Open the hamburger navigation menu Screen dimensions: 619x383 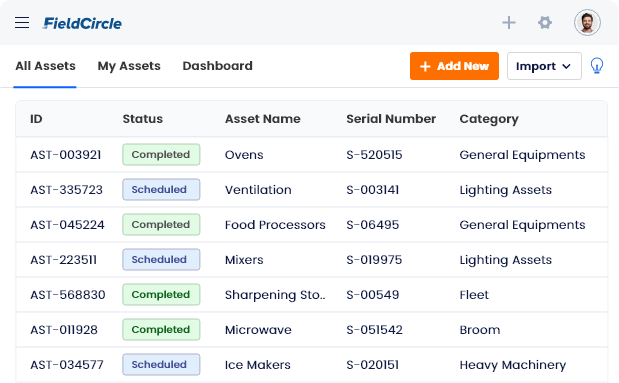[x=22, y=23]
